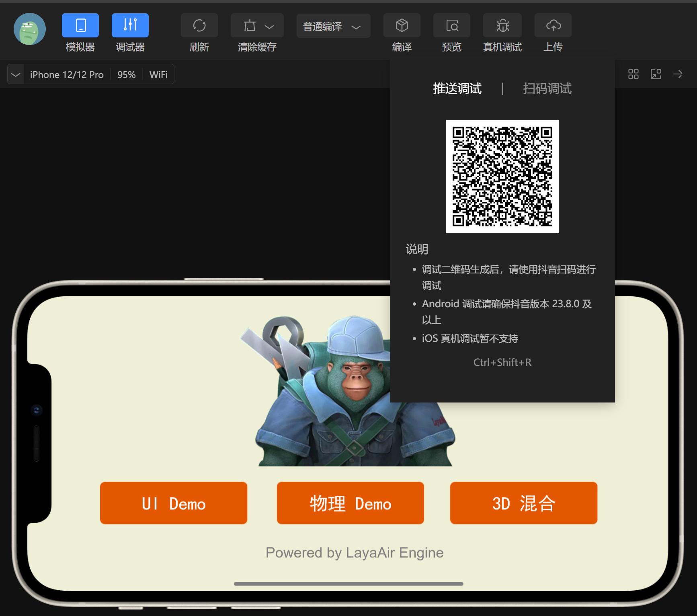697x616 pixels.
Task: Click the four-squares grid layout icon
Action: coord(633,74)
